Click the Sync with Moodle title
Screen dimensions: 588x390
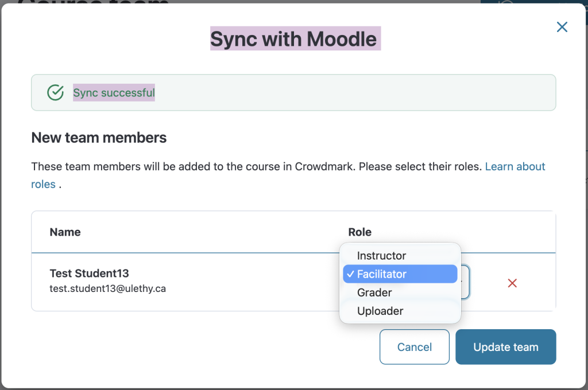[293, 39]
